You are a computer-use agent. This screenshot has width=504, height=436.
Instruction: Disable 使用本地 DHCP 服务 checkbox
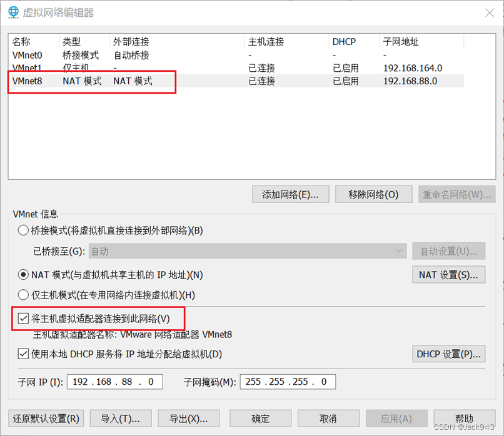pyautogui.click(x=23, y=354)
